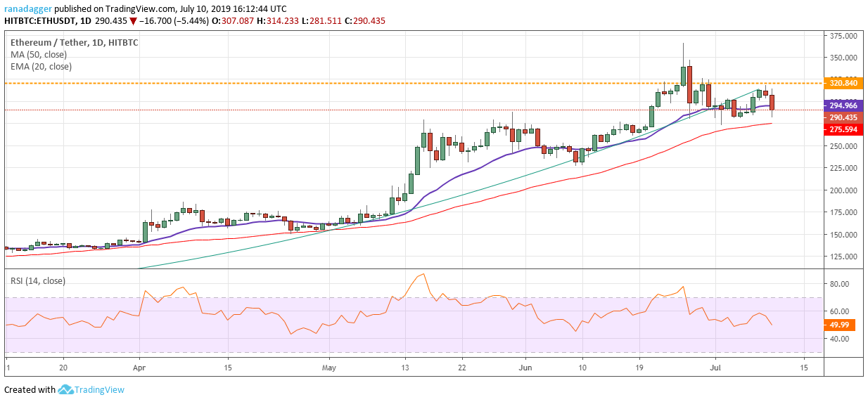Click the RSI value label 49.99

click(x=838, y=325)
